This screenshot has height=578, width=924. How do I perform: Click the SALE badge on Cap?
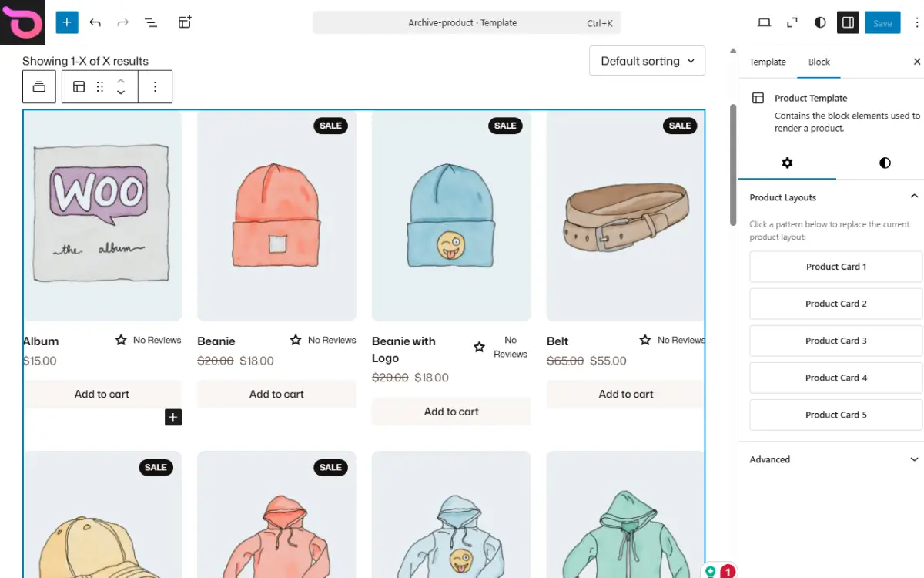156,467
